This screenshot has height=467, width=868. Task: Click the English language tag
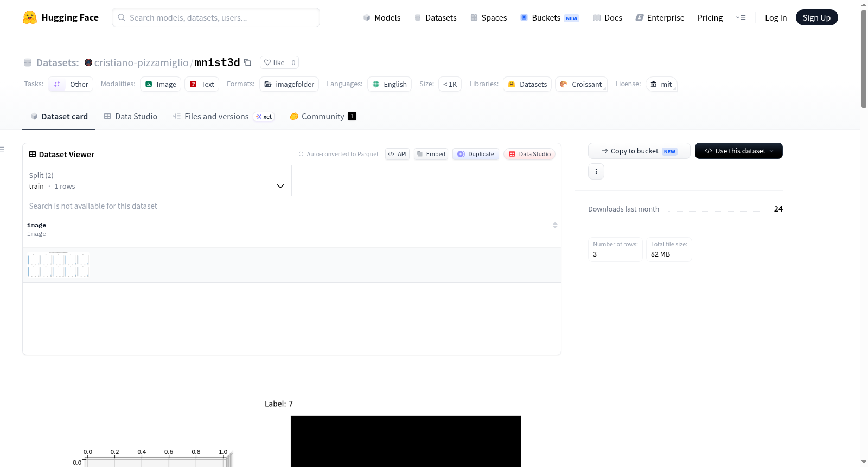point(390,84)
